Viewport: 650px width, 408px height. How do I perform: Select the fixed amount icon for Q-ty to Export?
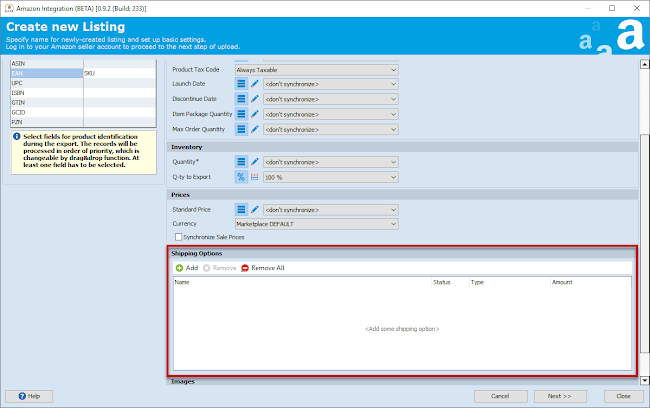tap(255, 177)
